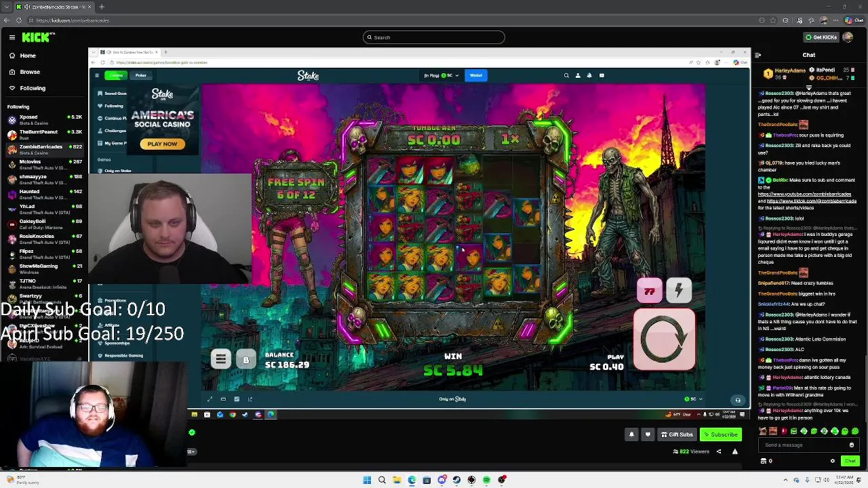Image resolution: width=868 pixels, height=488 pixels.
Task: Open File Explorer from taskbar
Action: [x=397, y=480]
